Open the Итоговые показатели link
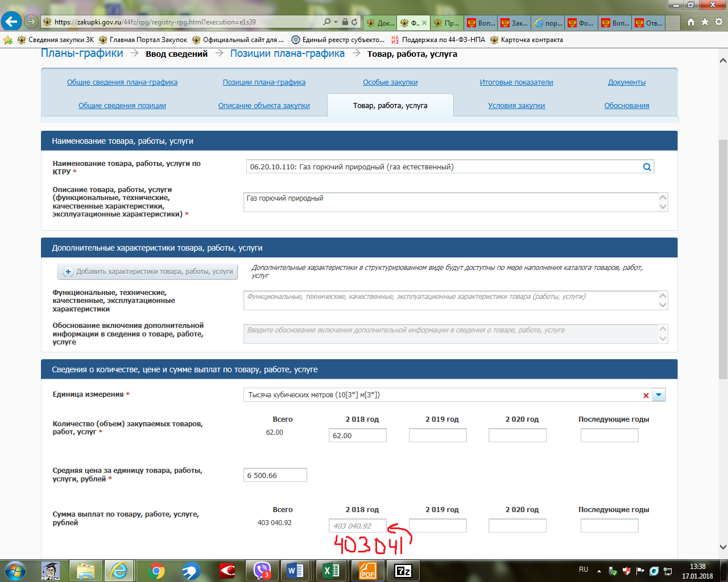This screenshot has height=582, width=728. pos(516,82)
